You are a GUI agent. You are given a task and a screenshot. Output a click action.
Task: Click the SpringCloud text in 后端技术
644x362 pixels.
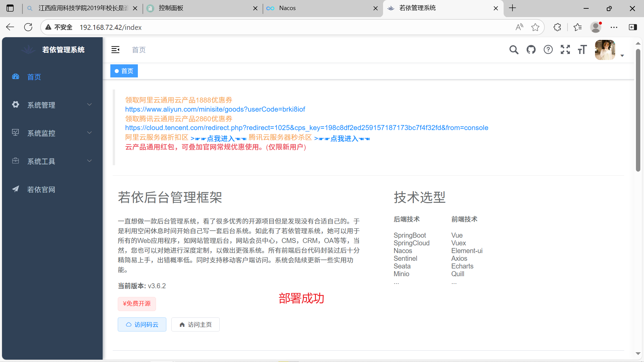point(412,243)
